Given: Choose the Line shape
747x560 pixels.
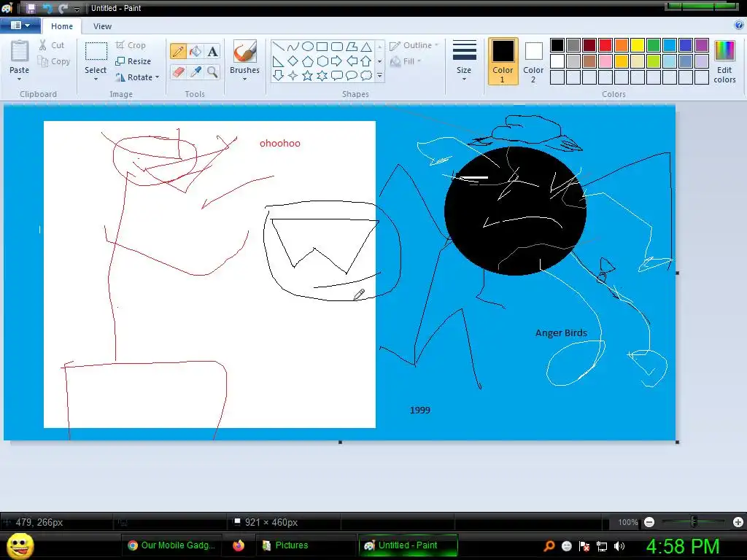Looking at the screenshot, I should coord(279,46).
